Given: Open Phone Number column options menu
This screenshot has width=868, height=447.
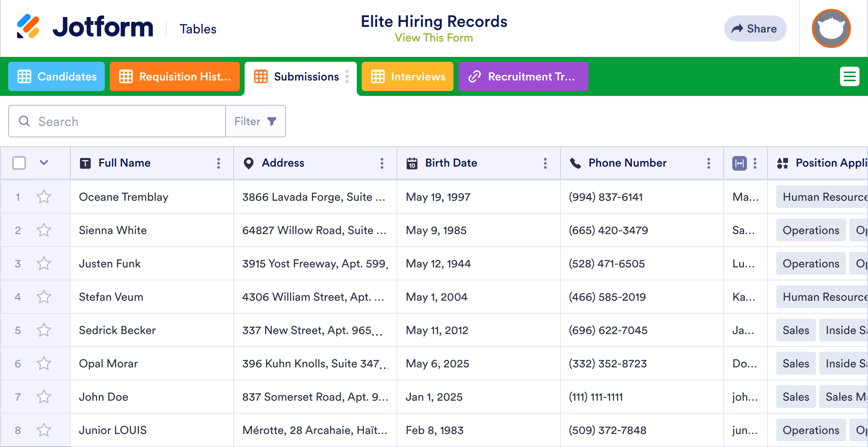Looking at the screenshot, I should [709, 163].
